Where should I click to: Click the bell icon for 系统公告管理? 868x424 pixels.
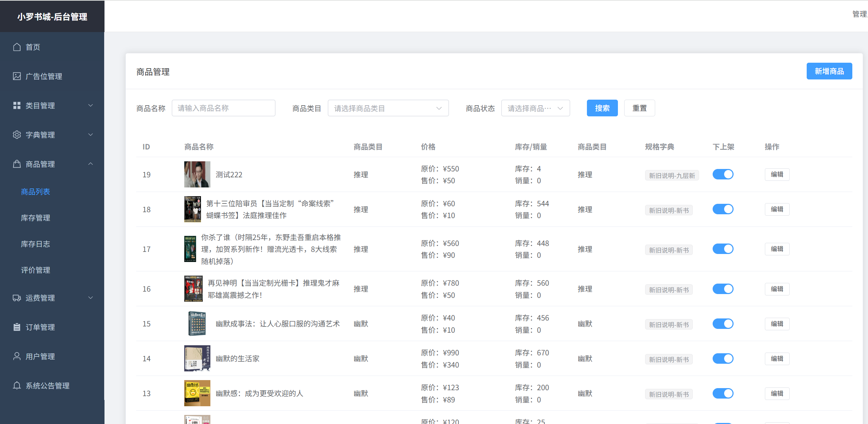[17, 386]
